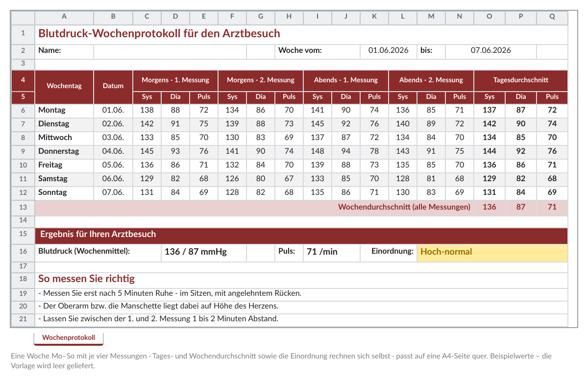The width and height of the screenshot is (588, 381).
Task: Select Mittwoch morning first Sys value 133
Action: [147, 138]
